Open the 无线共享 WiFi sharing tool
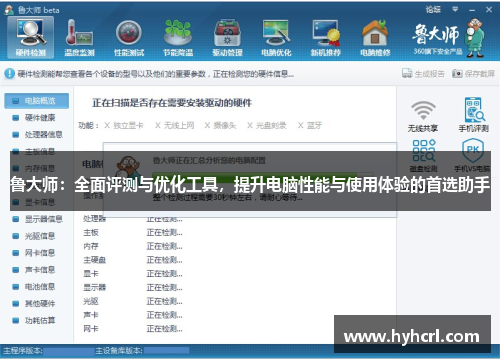This screenshot has width=500, height=362. pos(423,116)
